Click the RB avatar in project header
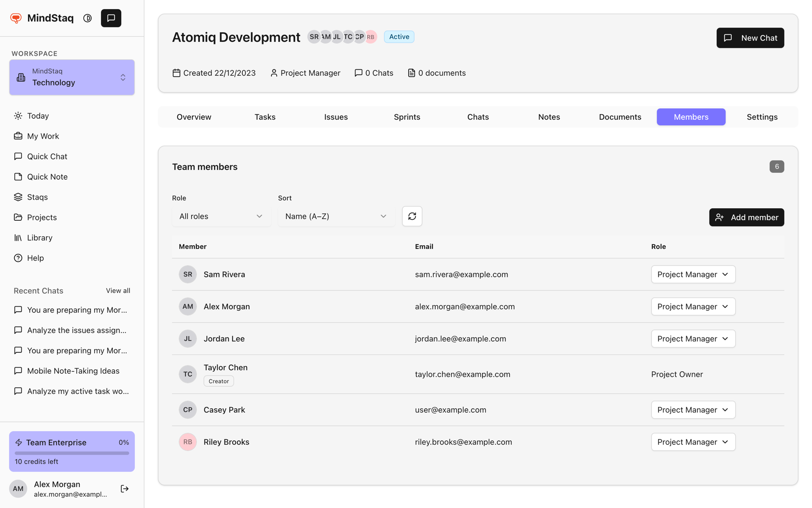 tap(370, 37)
